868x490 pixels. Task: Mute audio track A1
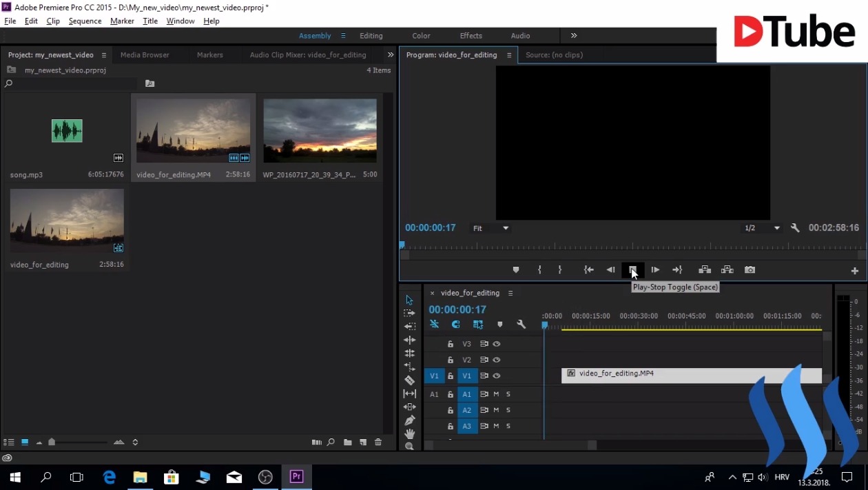[496, 394]
